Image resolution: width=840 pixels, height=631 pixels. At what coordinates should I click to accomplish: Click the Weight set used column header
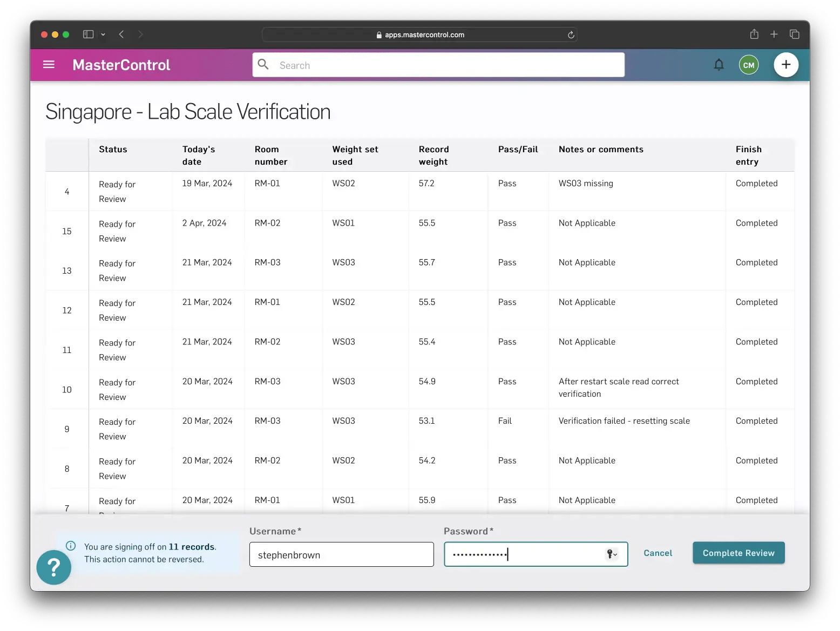click(x=355, y=155)
